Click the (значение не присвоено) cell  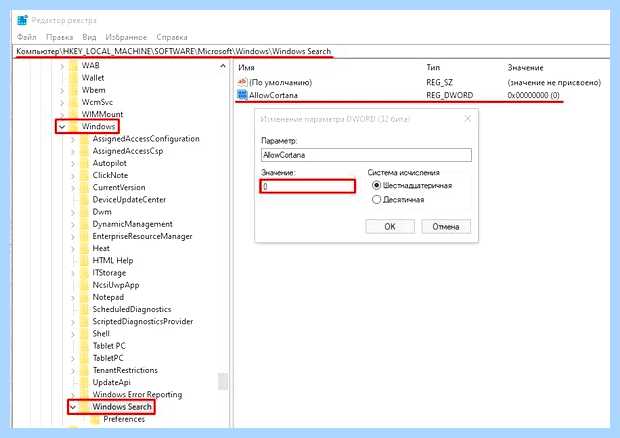[554, 83]
